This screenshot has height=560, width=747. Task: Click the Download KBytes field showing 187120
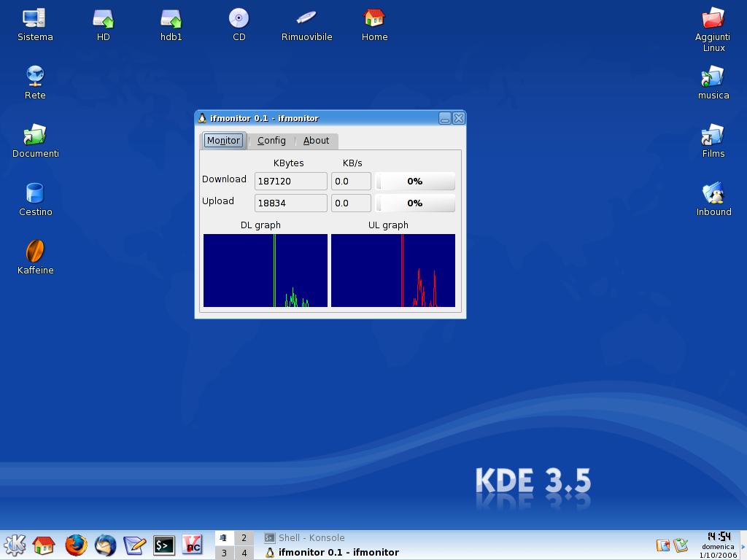291,181
